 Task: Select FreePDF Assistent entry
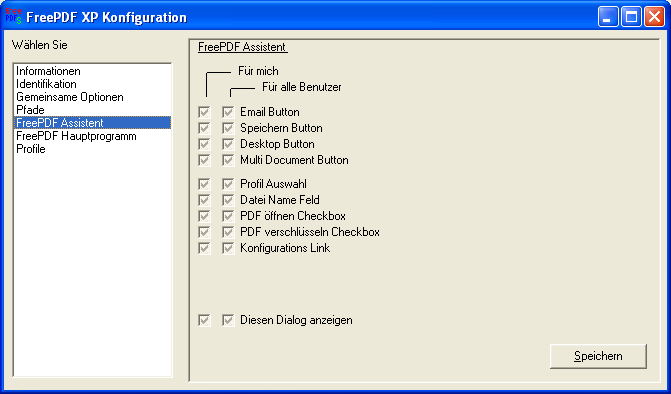point(92,123)
